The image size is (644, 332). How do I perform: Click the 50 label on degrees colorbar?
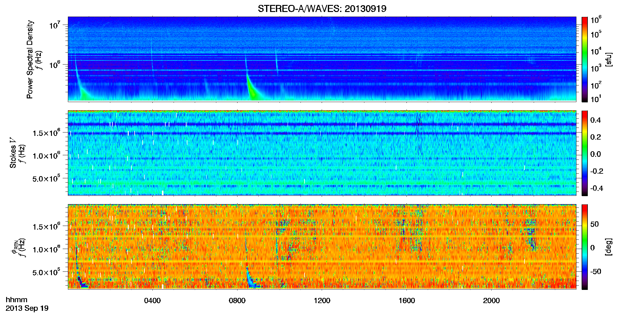point(595,224)
